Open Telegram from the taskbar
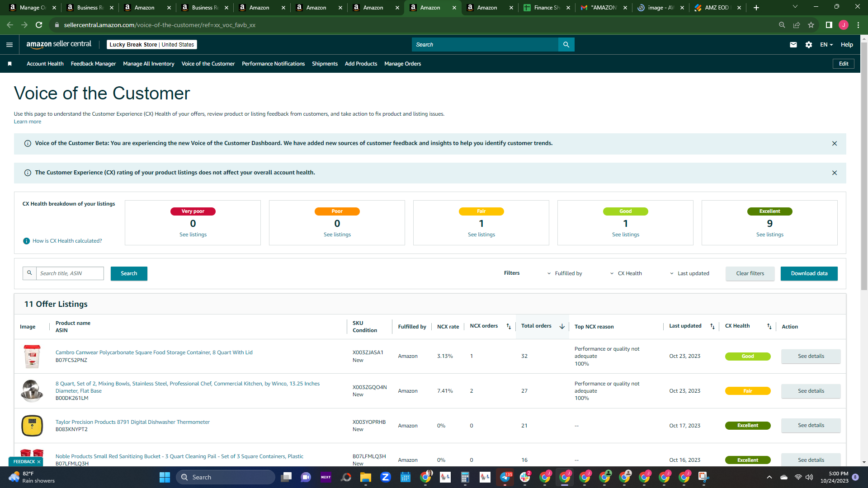 505,477
